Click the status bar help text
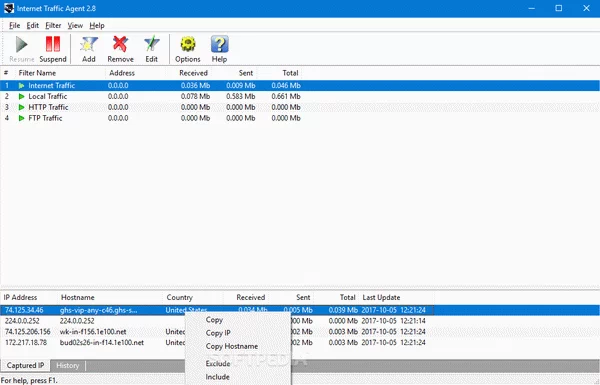600x385 pixels. click(x=29, y=380)
